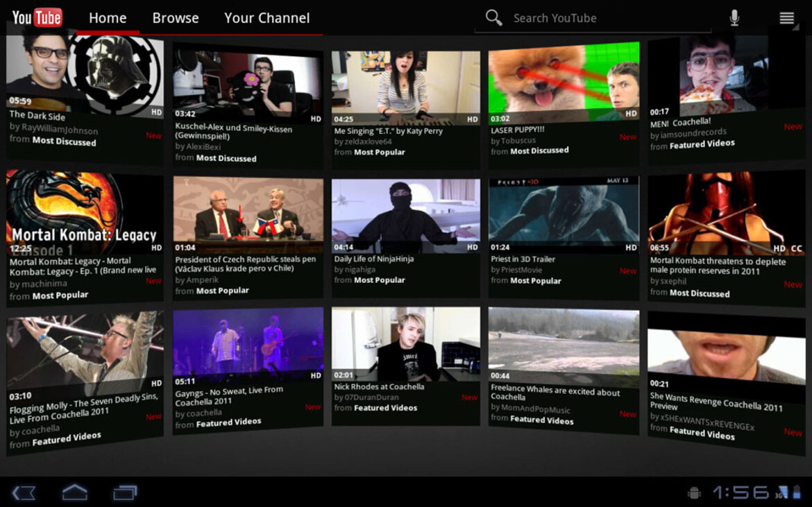Tap the 05:59 duration on The Dark Side
This screenshot has width=812, height=507.
pos(20,101)
